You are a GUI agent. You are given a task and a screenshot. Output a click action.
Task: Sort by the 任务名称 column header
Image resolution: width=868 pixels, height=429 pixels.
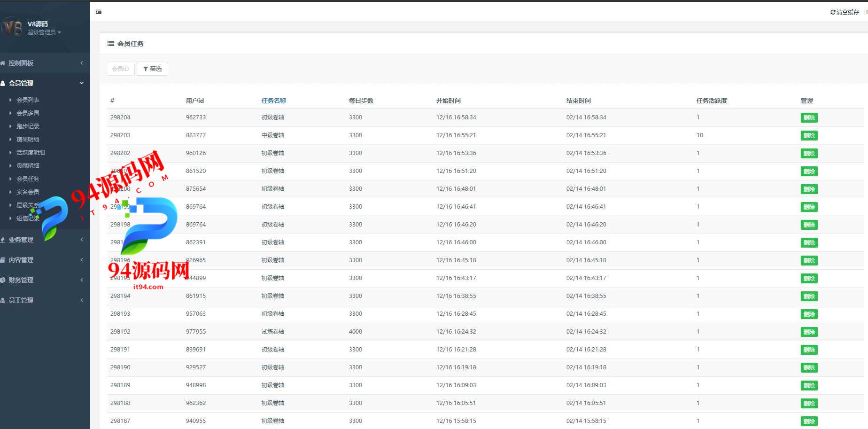274,101
